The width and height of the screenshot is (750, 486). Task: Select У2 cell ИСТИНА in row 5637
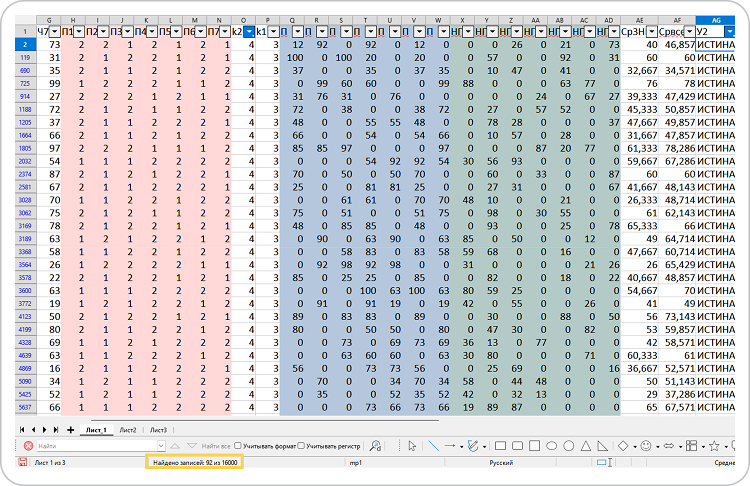coord(716,408)
